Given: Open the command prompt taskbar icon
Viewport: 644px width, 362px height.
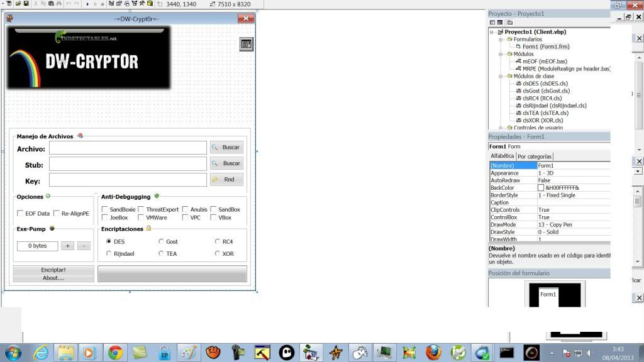Looking at the screenshot, I should (506, 353).
